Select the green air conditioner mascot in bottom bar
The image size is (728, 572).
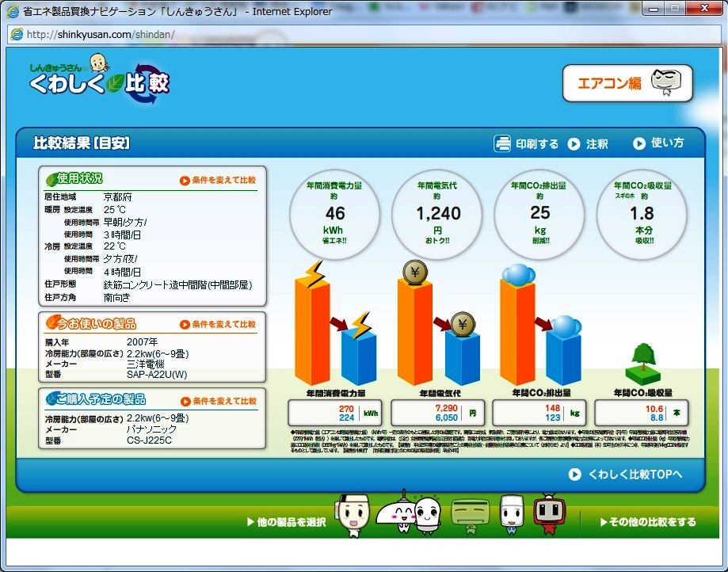point(471,516)
